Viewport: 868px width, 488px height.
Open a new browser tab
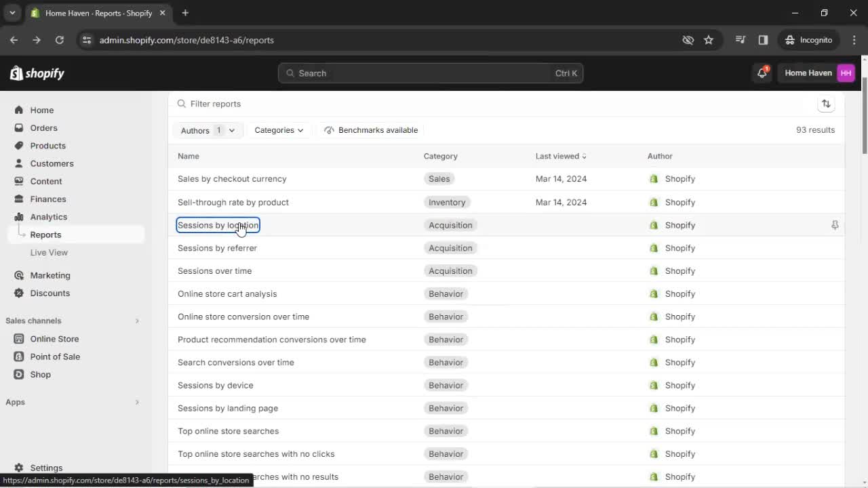(185, 13)
